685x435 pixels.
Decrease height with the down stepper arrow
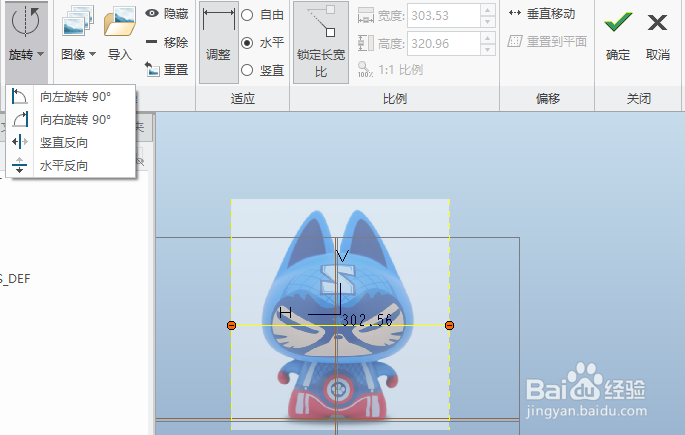click(488, 50)
